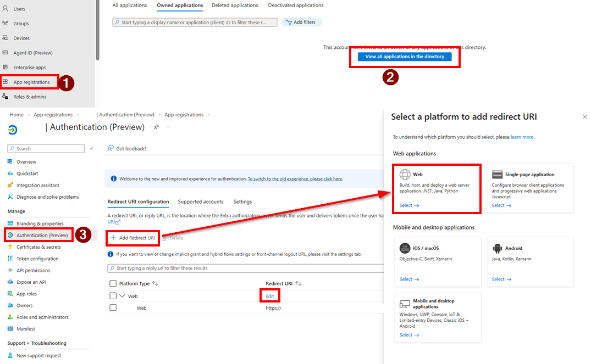Pin the Authentication page with pin icon
591x364 pixels.
(x=156, y=127)
